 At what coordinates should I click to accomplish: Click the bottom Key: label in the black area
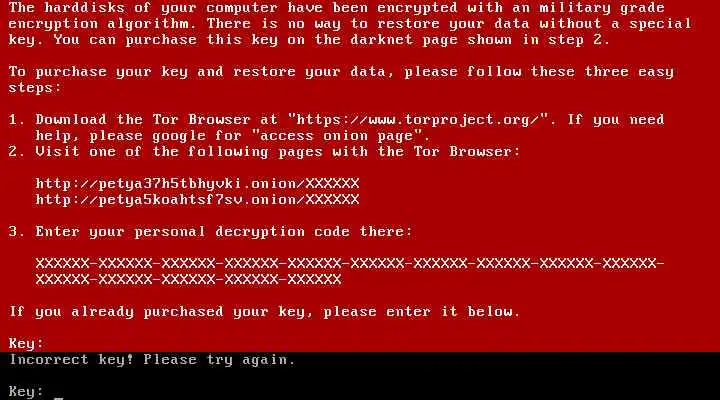coord(26,391)
